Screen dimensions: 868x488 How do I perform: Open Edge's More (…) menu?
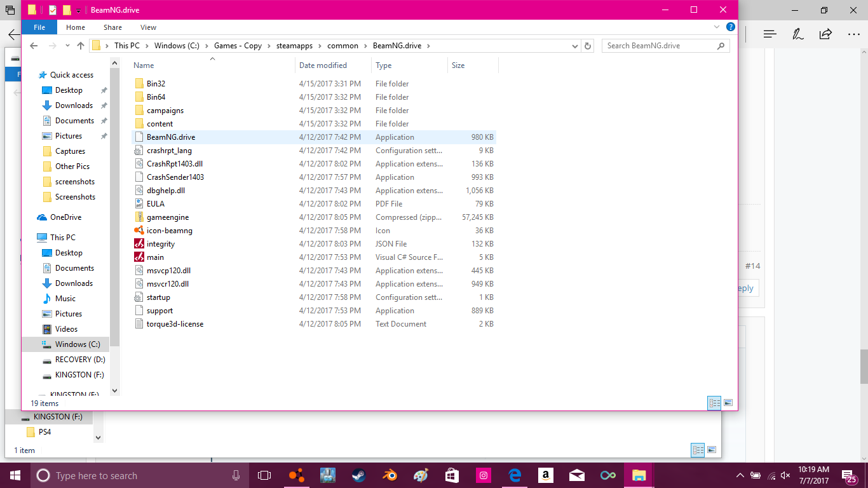click(x=853, y=34)
